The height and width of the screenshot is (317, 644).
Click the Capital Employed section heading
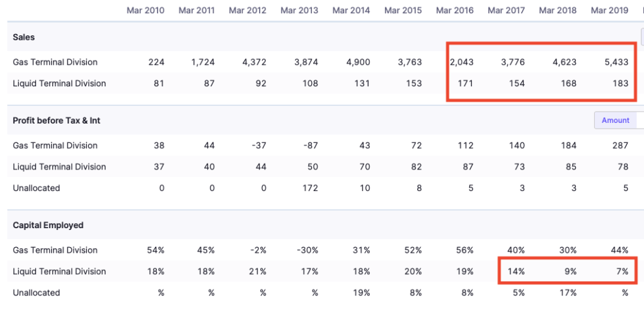48,225
